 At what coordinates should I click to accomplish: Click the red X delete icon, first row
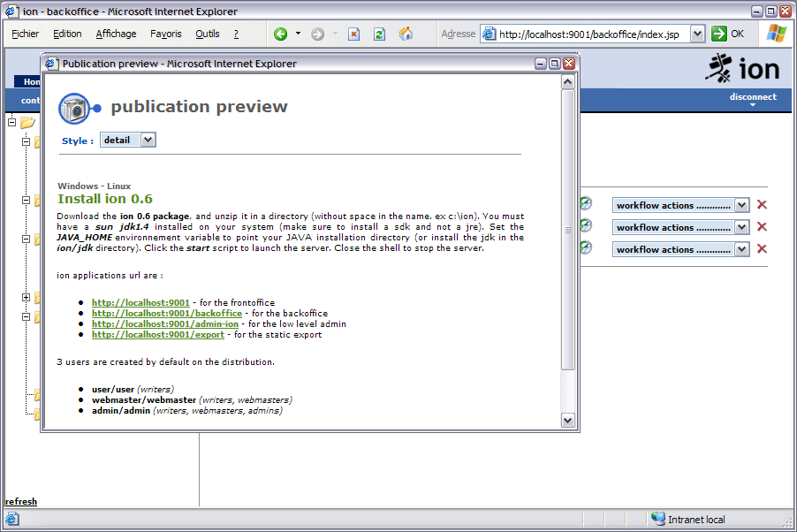click(x=762, y=204)
